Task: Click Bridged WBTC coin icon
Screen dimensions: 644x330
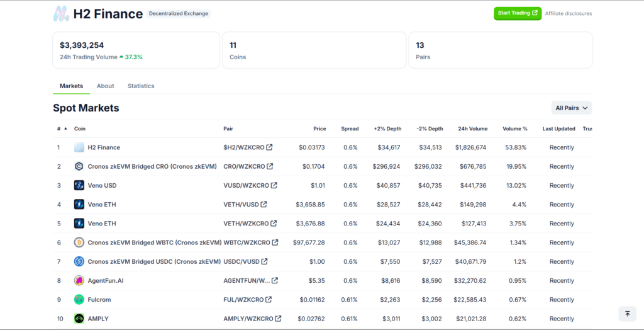Action: (79, 242)
